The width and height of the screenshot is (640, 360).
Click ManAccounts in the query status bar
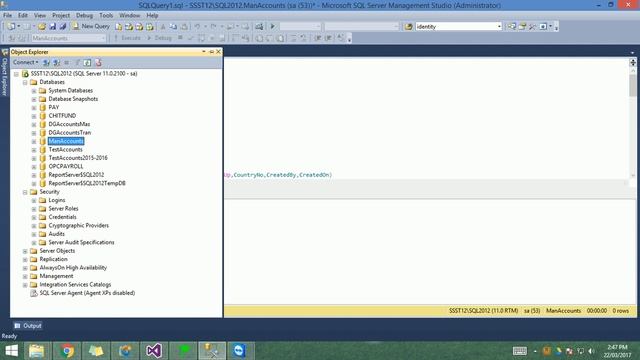pos(563,311)
